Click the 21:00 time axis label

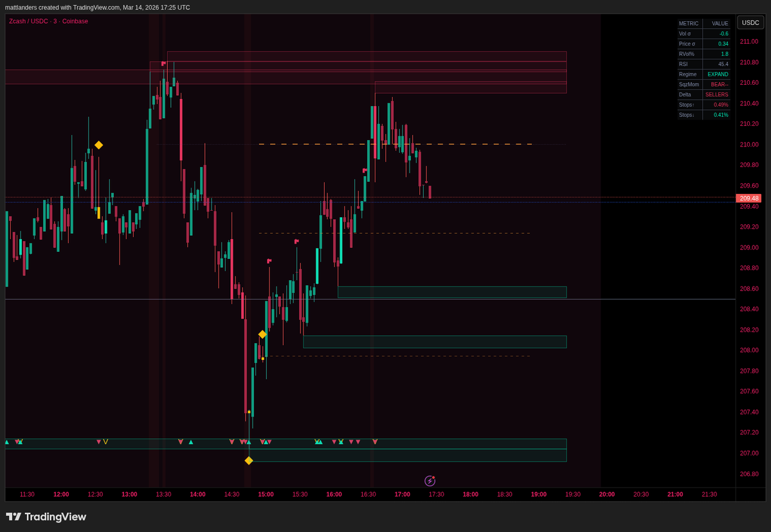tap(675, 494)
